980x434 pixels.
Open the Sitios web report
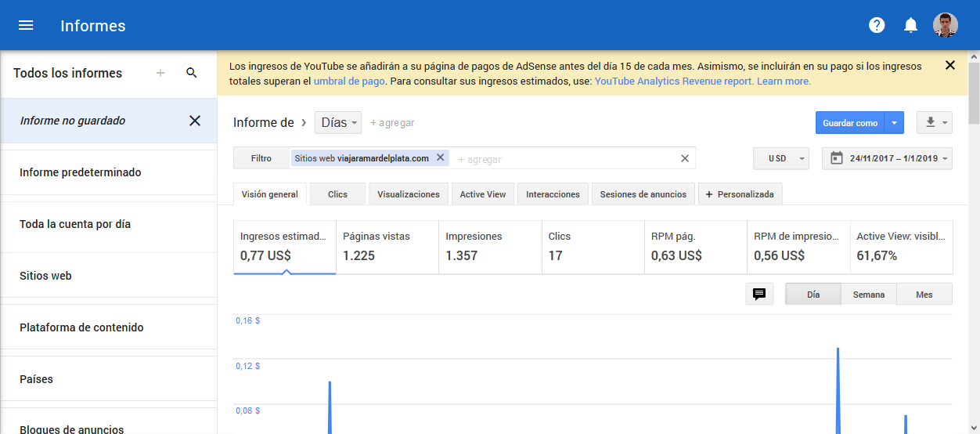tap(109, 276)
